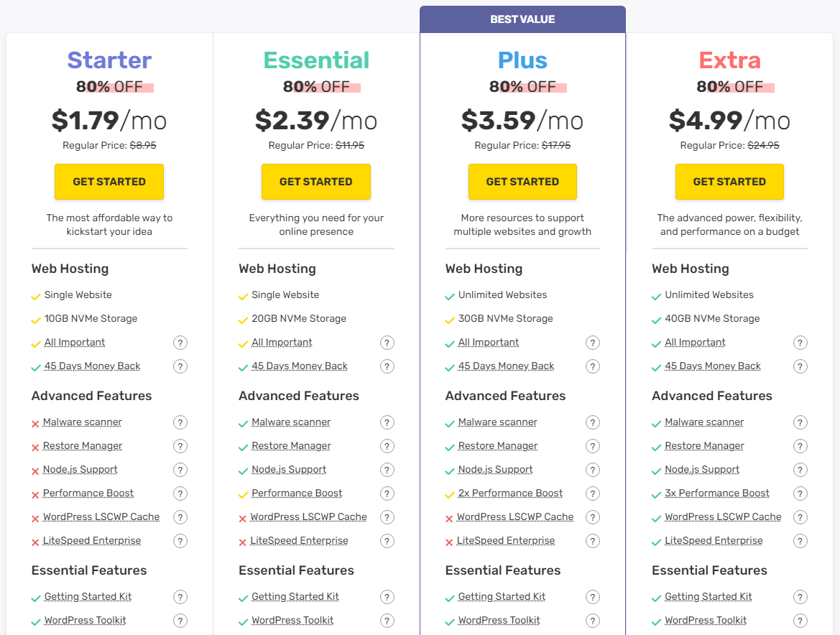
Task: Show info for Extra LiteSpeed Enterprise
Action: pyautogui.click(x=800, y=541)
